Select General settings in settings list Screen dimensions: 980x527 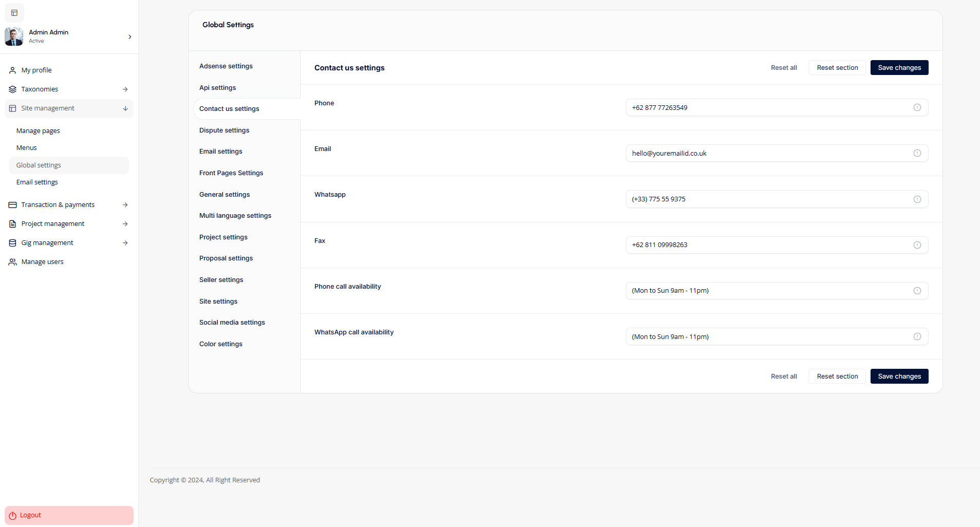pyautogui.click(x=224, y=195)
